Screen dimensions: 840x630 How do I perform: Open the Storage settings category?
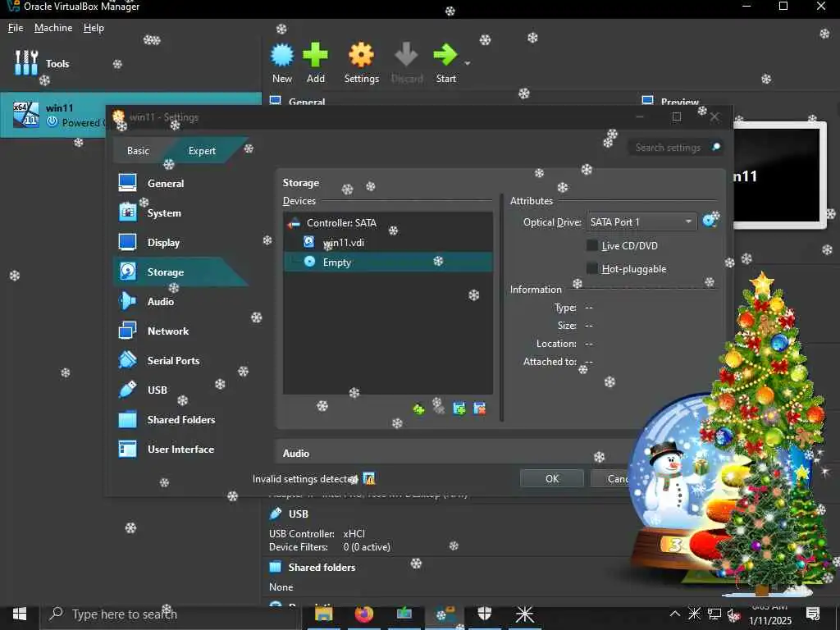tap(166, 272)
